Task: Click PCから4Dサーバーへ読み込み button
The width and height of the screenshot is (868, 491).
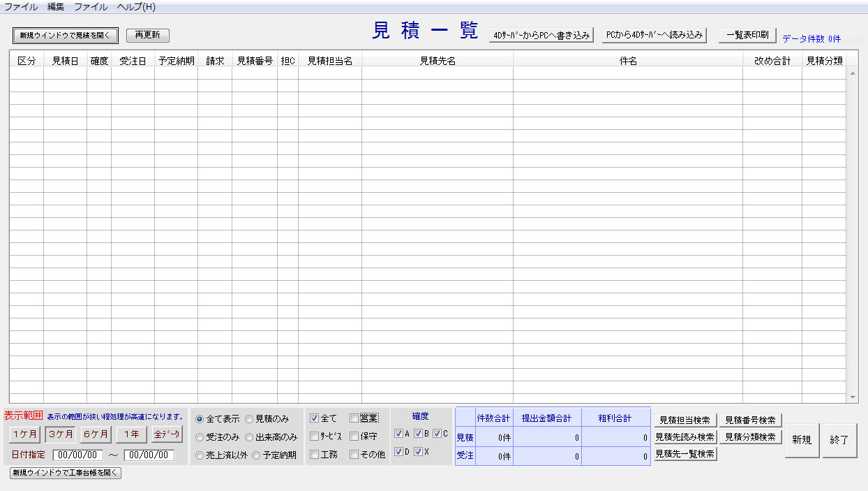Action: click(654, 35)
